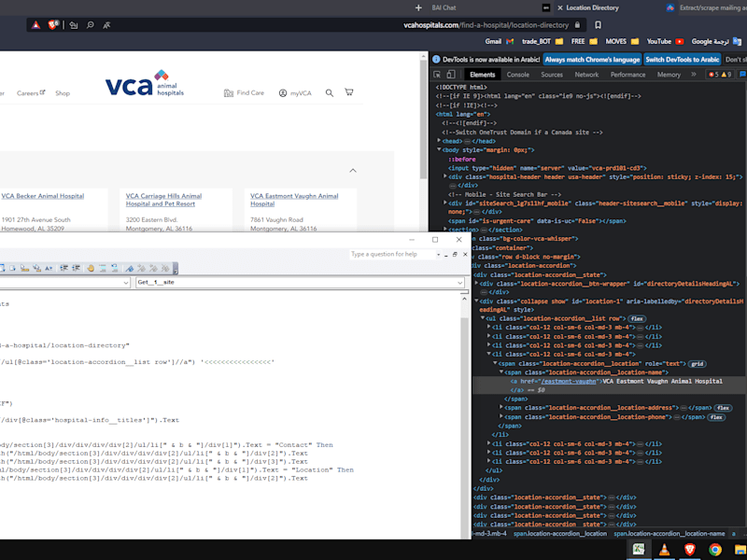The width and height of the screenshot is (747, 560).
Task: Collapse the location-1 collapse show div node
Action: tap(476, 301)
